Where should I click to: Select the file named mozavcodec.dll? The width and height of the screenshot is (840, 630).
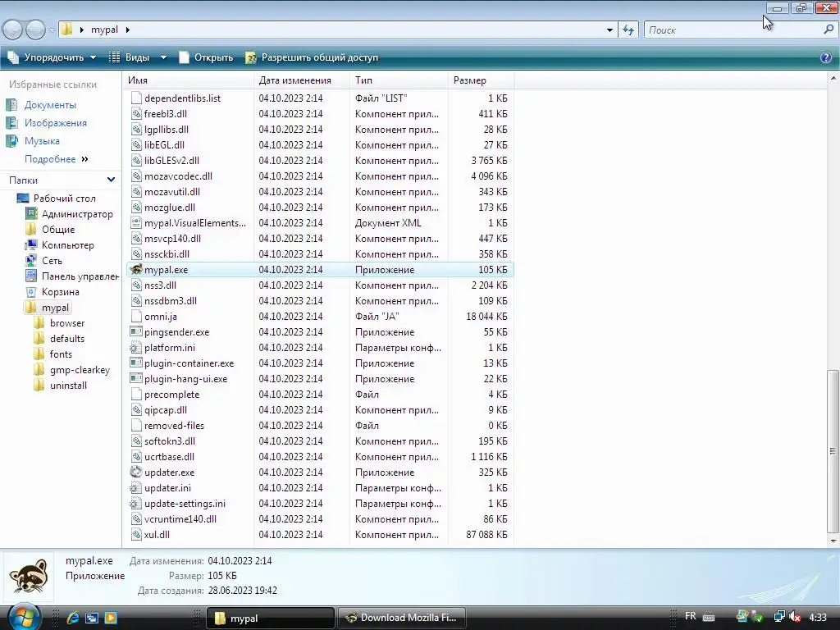point(178,176)
